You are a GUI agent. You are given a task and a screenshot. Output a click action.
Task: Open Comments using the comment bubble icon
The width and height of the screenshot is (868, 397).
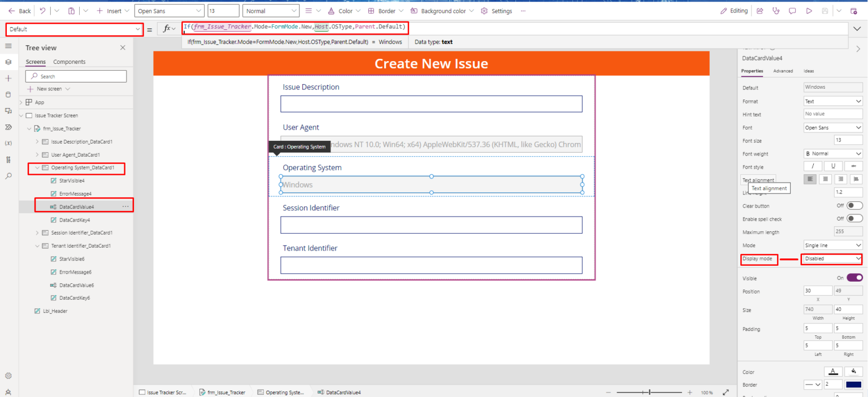pyautogui.click(x=793, y=10)
